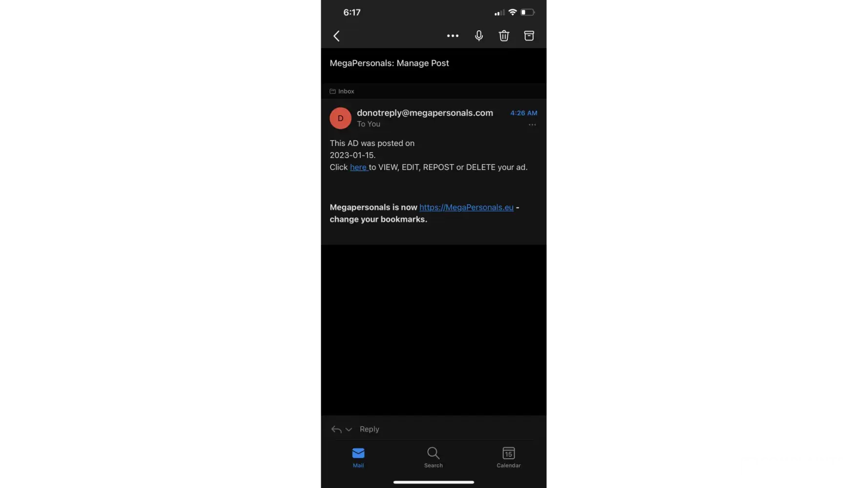Archive the message using the archive box icon
Image resolution: width=868 pixels, height=488 pixels.
(529, 36)
